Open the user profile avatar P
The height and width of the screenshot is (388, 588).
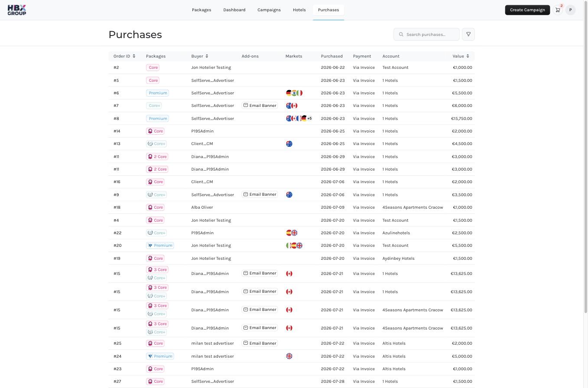570,10
